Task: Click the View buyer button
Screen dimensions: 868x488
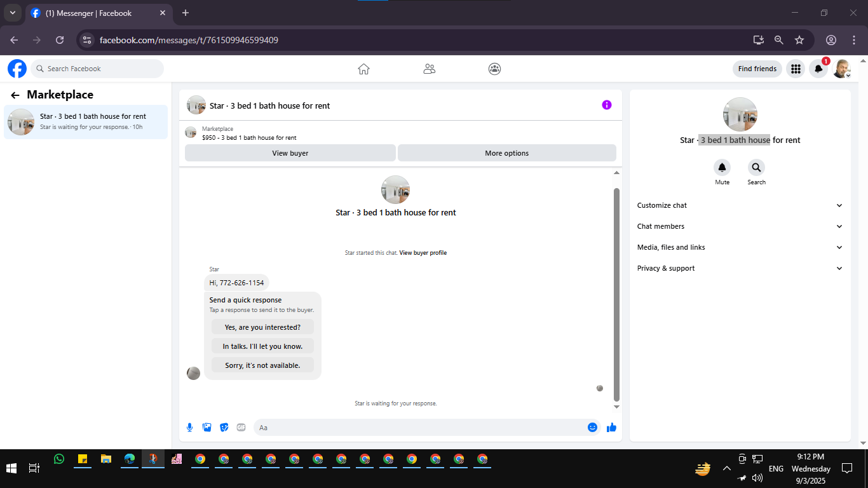Action: pyautogui.click(x=290, y=153)
